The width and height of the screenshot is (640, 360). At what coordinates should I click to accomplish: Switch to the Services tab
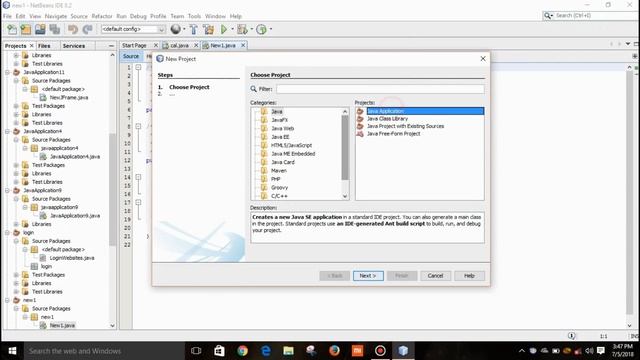tap(74, 46)
